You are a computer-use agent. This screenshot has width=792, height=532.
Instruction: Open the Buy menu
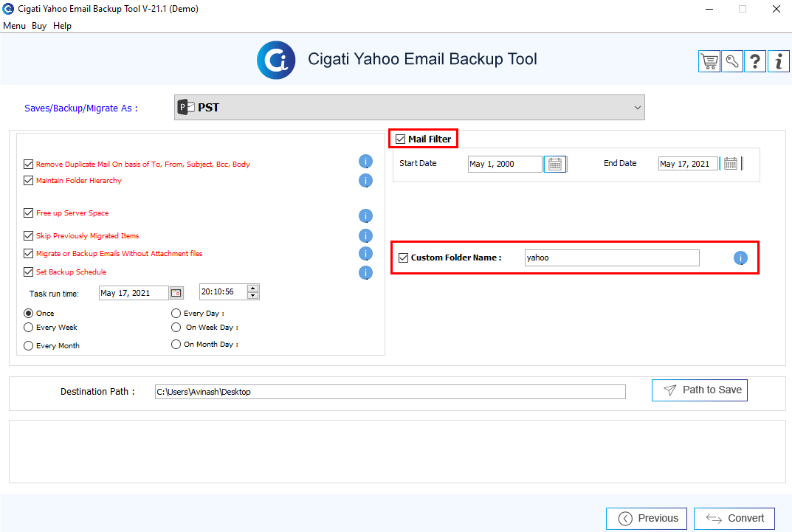(x=39, y=26)
